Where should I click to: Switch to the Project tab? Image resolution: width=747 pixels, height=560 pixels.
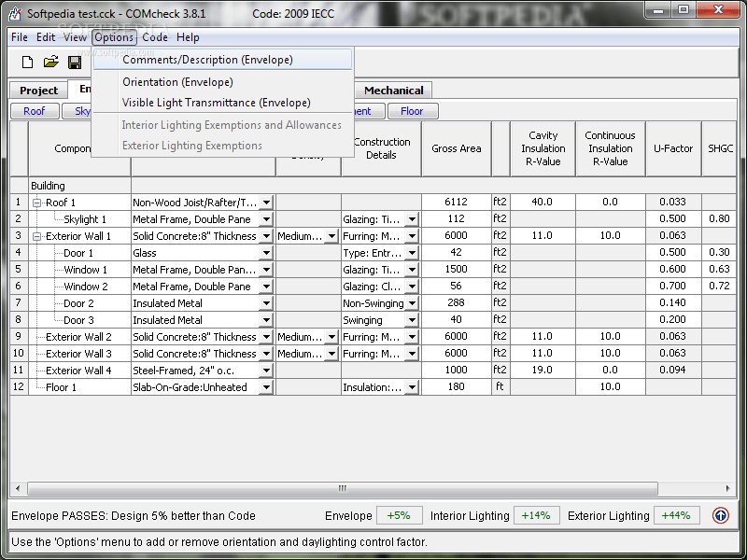(38, 91)
